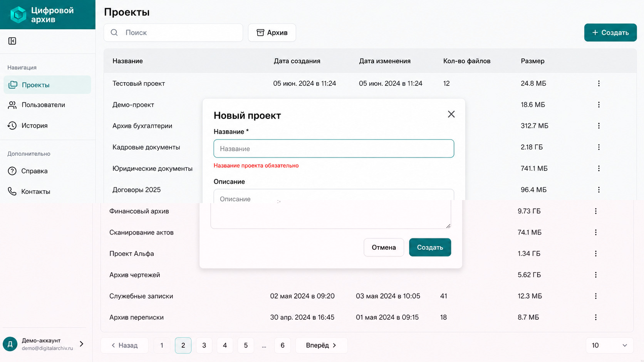
Task: Open the Справка help icon
Action: coord(12,171)
